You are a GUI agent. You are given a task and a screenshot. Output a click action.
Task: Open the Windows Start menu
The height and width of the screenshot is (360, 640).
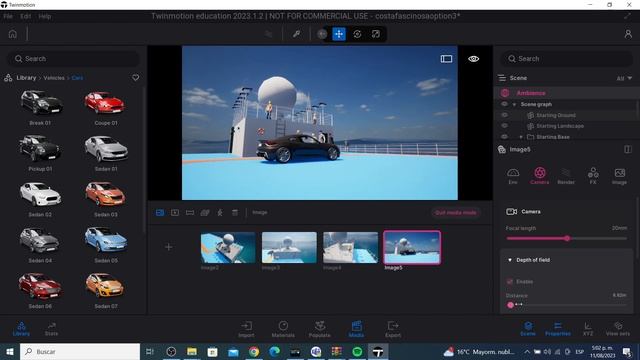coord(10,351)
